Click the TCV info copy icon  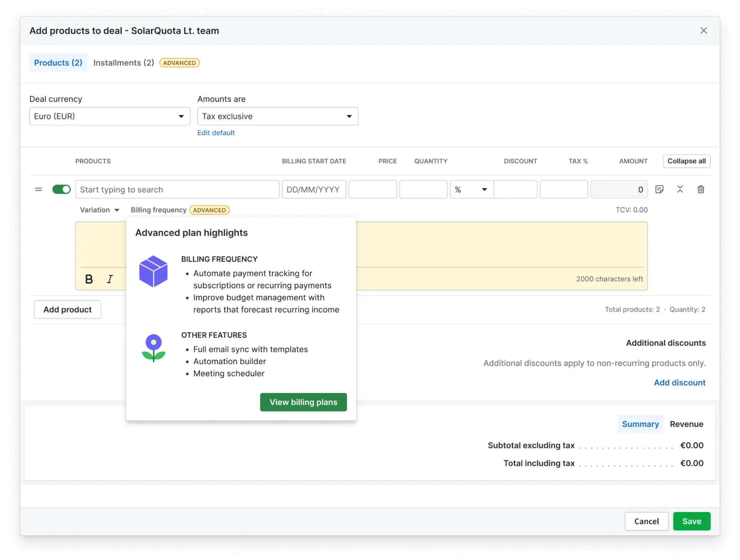pyautogui.click(x=659, y=190)
